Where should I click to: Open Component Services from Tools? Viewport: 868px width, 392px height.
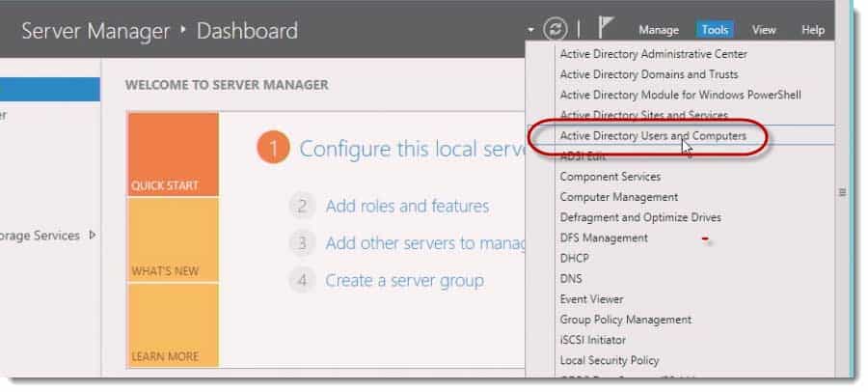click(610, 177)
